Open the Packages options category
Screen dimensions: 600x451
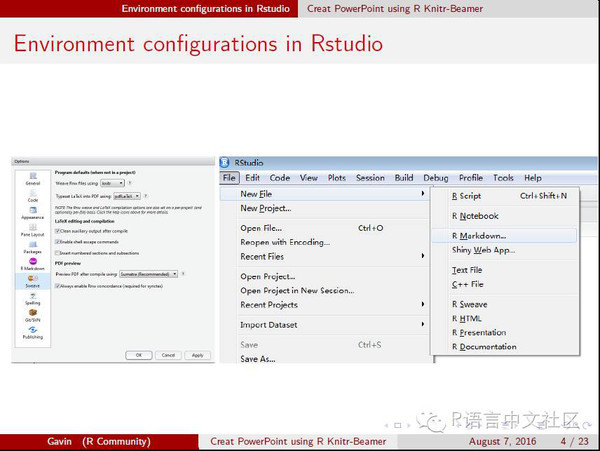pyautogui.click(x=33, y=247)
